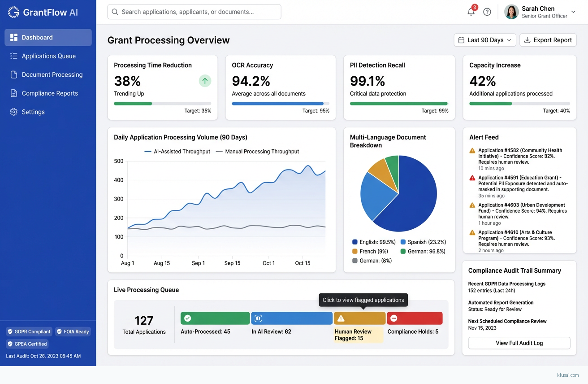Open Document Processing from sidebar
Screen dimensions: 588x384
tap(52, 74)
